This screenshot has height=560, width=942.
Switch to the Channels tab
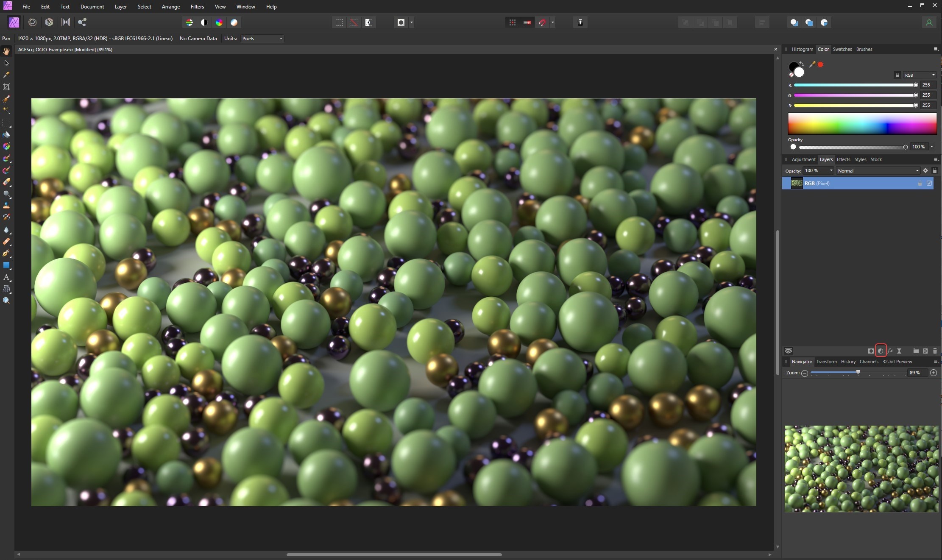(x=869, y=362)
